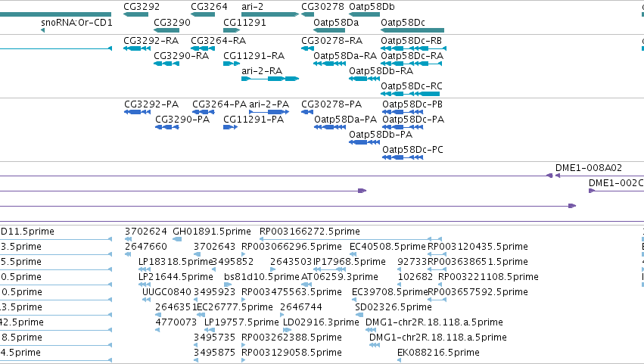Viewport: 644px width, 364px height.
Task: Click transcript Oatp58Dc-RC
Action: click(x=410, y=94)
